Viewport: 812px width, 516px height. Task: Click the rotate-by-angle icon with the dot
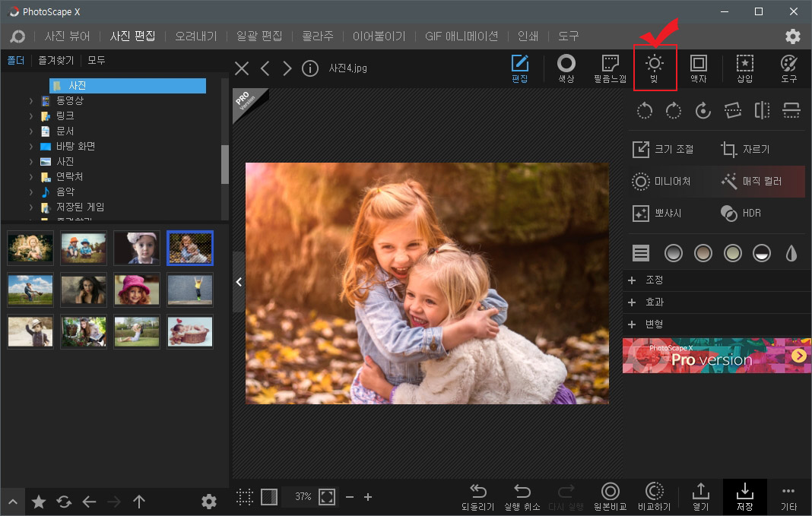coord(703,110)
